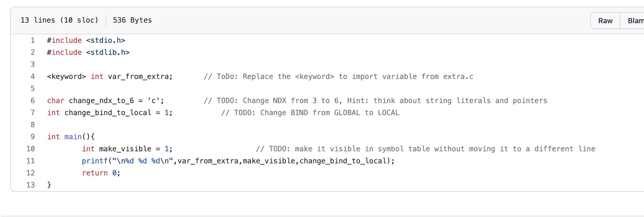Screen dimensions: 644x217
Task: Click the Raw button
Action: pos(605,20)
